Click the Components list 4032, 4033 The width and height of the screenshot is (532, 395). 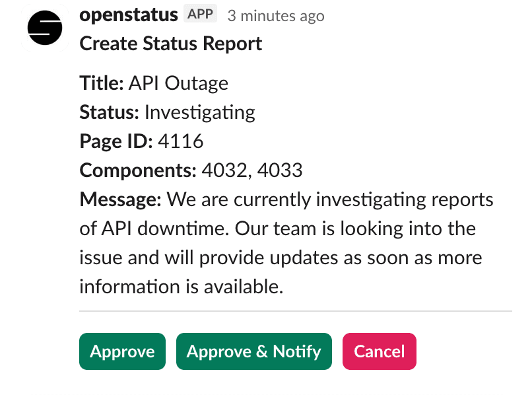[252, 170]
